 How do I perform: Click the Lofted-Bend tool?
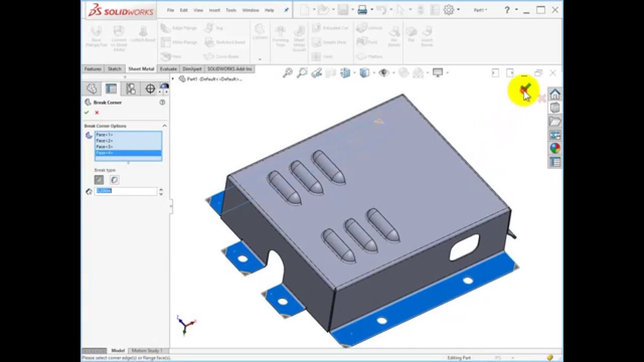pyautogui.click(x=143, y=34)
